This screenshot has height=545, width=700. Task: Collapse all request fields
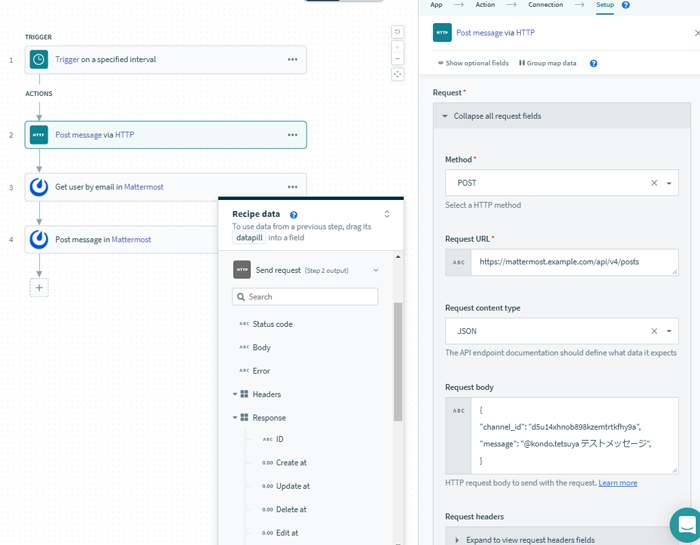(562, 116)
